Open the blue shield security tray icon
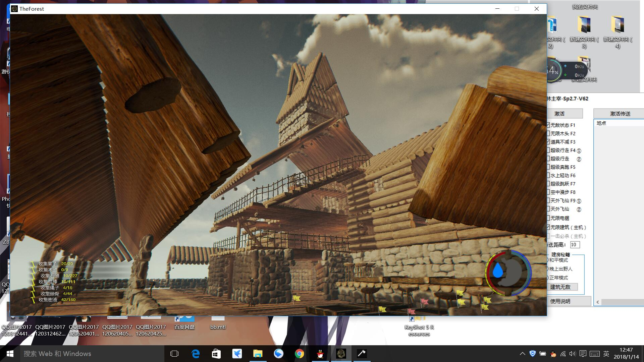Viewport: 644px width, 362px height. click(x=532, y=354)
